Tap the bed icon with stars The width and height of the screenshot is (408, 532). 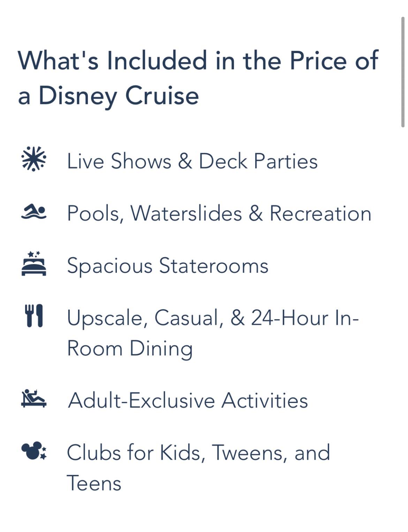pos(33,264)
